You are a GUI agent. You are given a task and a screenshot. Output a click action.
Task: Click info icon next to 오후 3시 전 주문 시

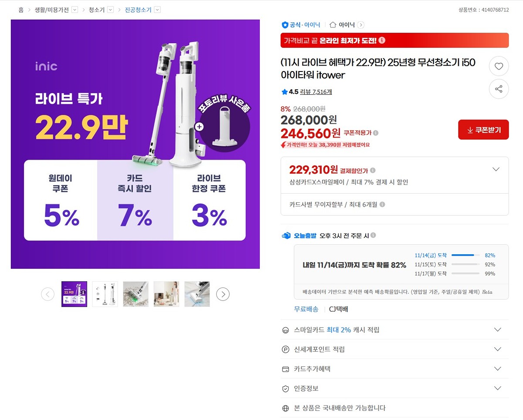[x=373, y=236]
